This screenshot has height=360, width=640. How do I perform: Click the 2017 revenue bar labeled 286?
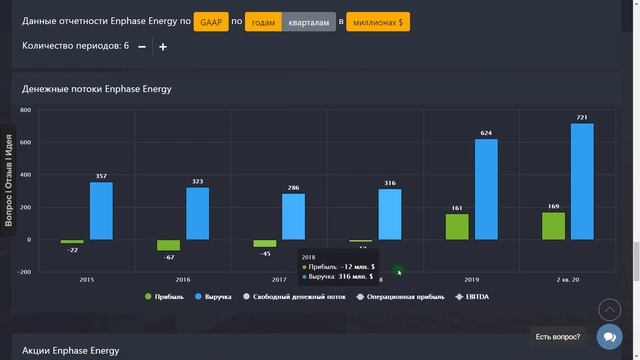(x=293, y=217)
